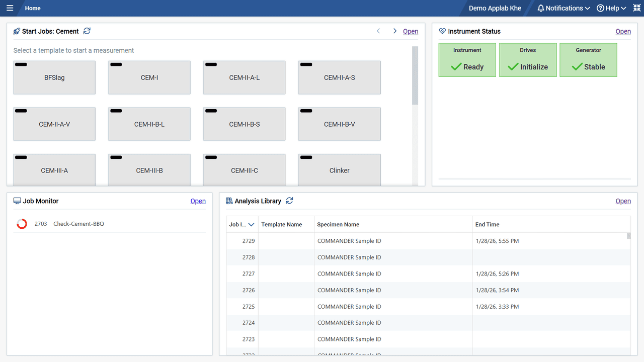The width and height of the screenshot is (644, 362).
Task: Open the Help dropdown menu
Action: coord(611,8)
